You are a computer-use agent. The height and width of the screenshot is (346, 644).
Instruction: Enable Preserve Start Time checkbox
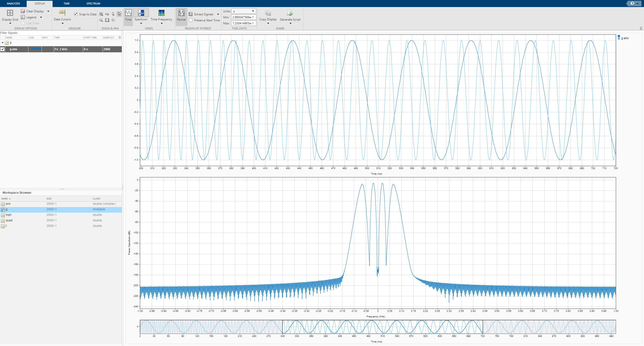click(x=191, y=20)
